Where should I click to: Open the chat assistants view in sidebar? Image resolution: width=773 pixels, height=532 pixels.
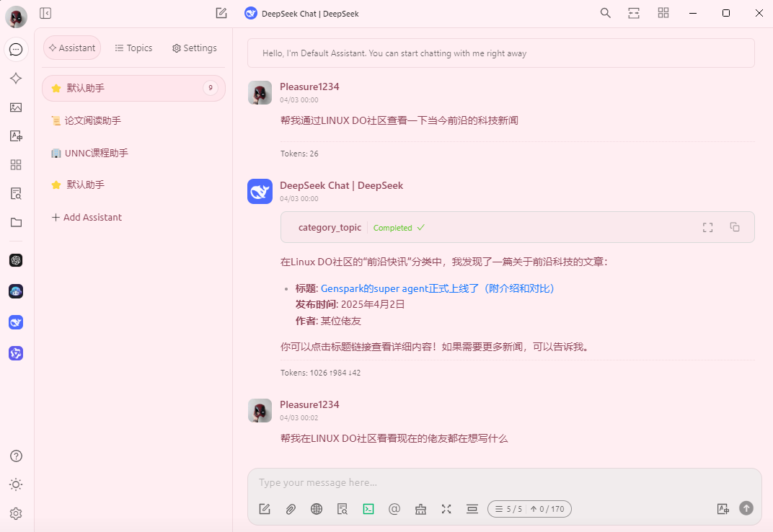click(16, 49)
